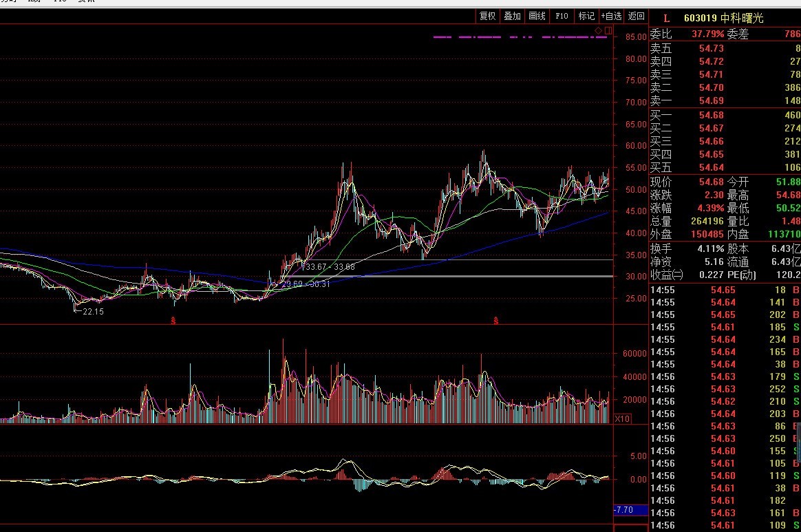This screenshot has height=532, width=801.
Task: Click the 复权 button in chart toolbar
Action: click(487, 17)
